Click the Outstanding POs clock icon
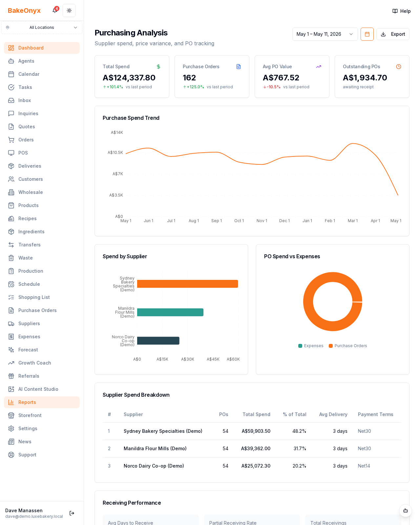 click(x=399, y=67)
